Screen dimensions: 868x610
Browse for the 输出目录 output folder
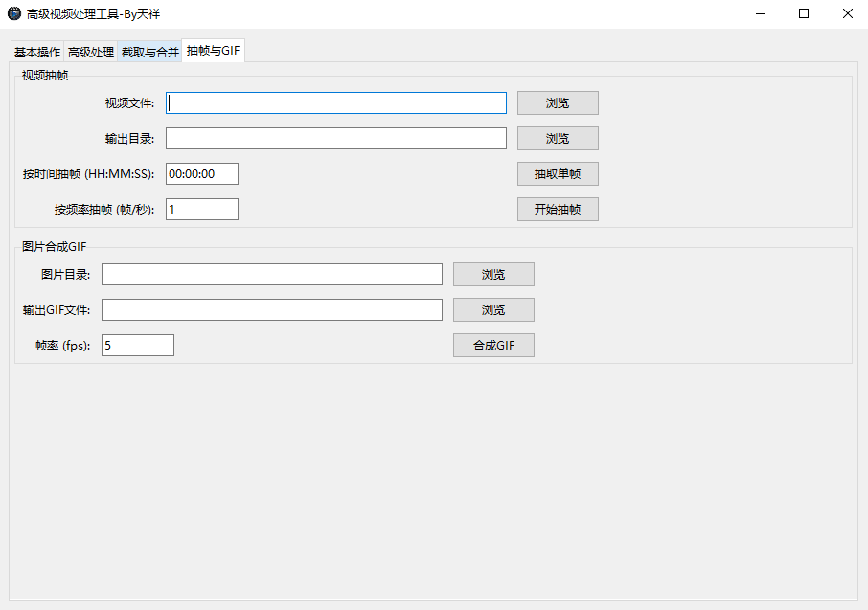558,139
